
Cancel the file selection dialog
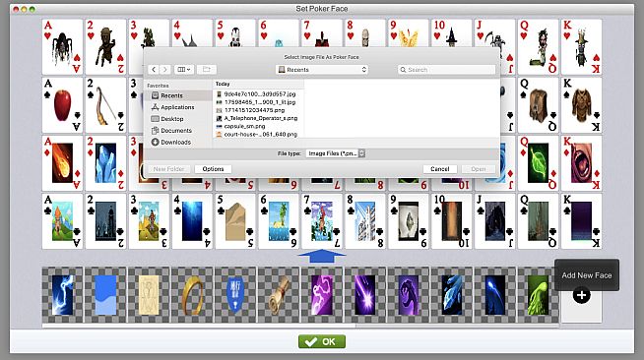point(439,169)
